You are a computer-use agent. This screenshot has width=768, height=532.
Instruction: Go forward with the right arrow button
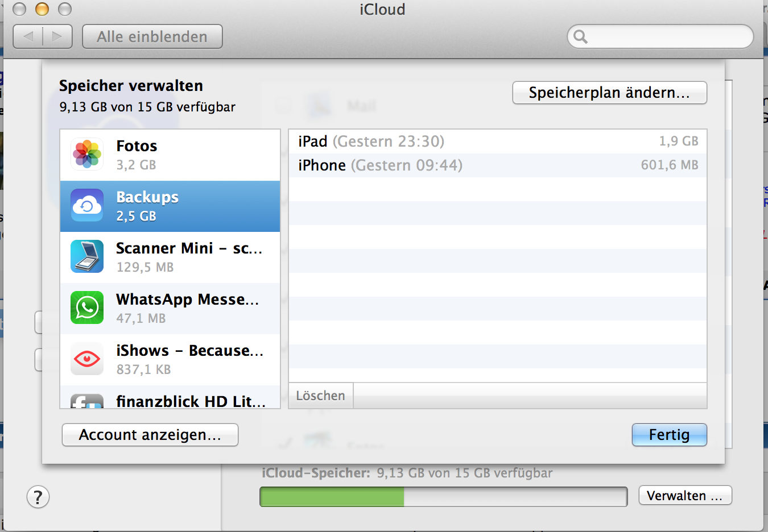[57, 36]
